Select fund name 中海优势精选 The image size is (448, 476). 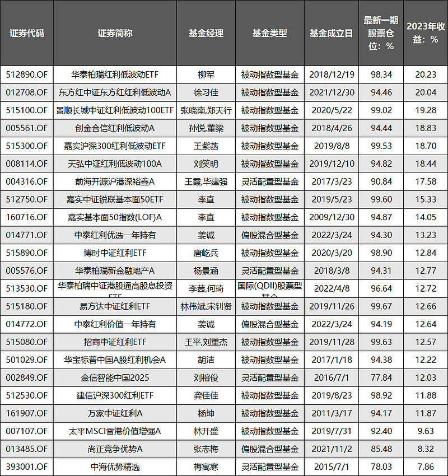click(x=115, y=467)
